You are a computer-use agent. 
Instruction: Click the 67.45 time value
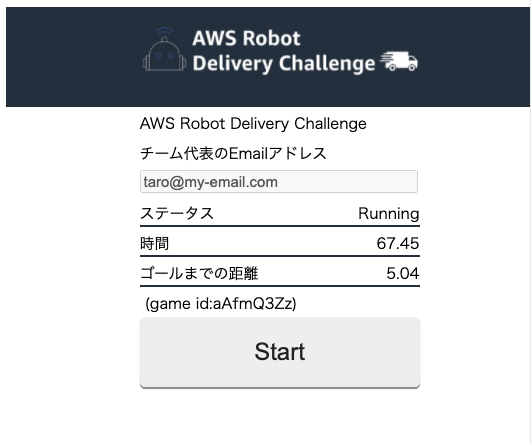[398, 244]
